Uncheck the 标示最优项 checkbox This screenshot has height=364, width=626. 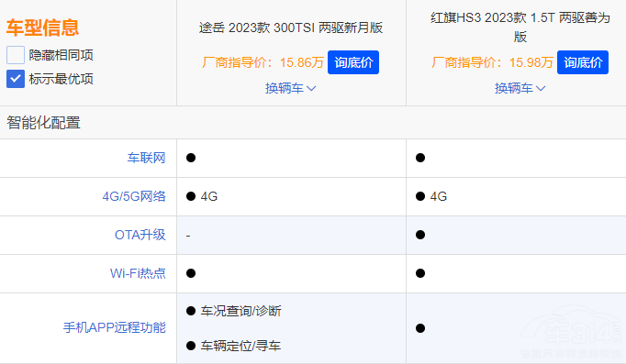click(x=16, y=79)
